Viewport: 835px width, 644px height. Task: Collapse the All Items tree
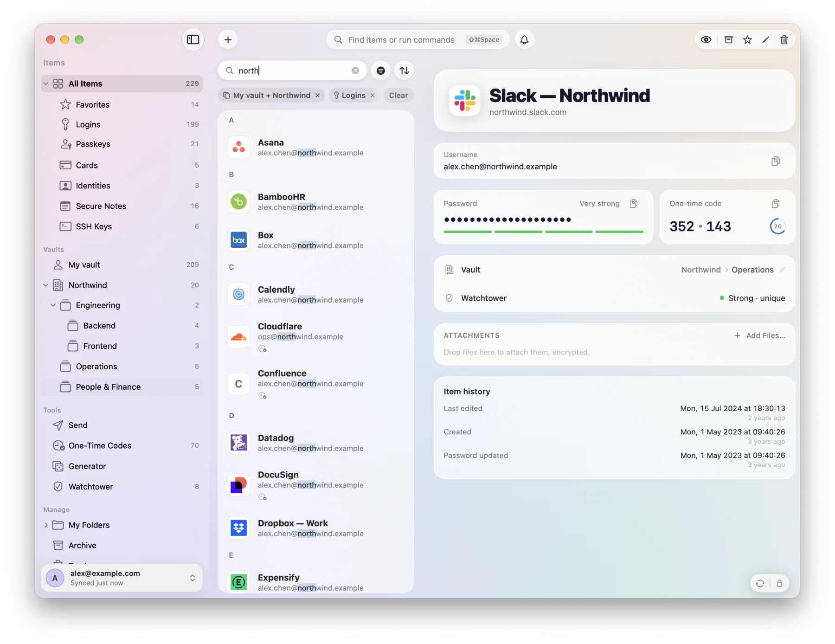45,84
